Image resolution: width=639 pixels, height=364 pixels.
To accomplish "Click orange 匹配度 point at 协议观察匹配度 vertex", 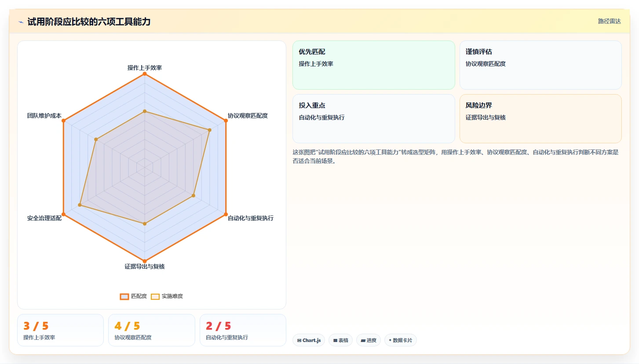I will (x=226, y=120).
